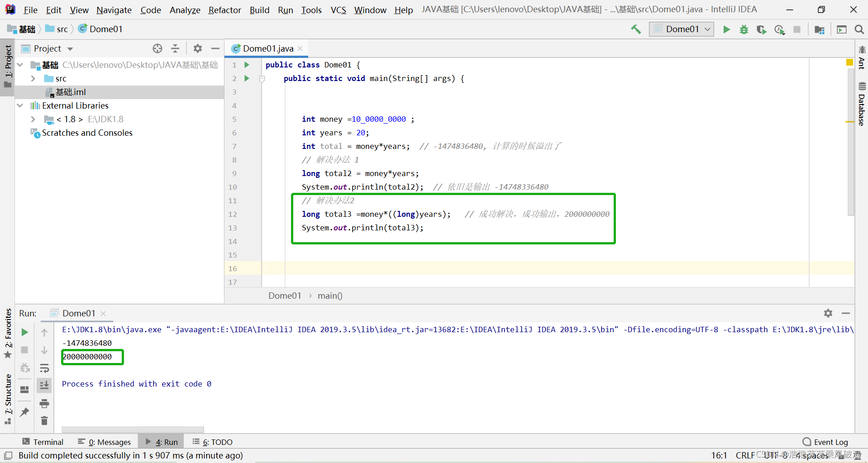The image size is (868, 463).
Task: Click src breadcrumb in navigation bar
Action: [x=57, y=29]
